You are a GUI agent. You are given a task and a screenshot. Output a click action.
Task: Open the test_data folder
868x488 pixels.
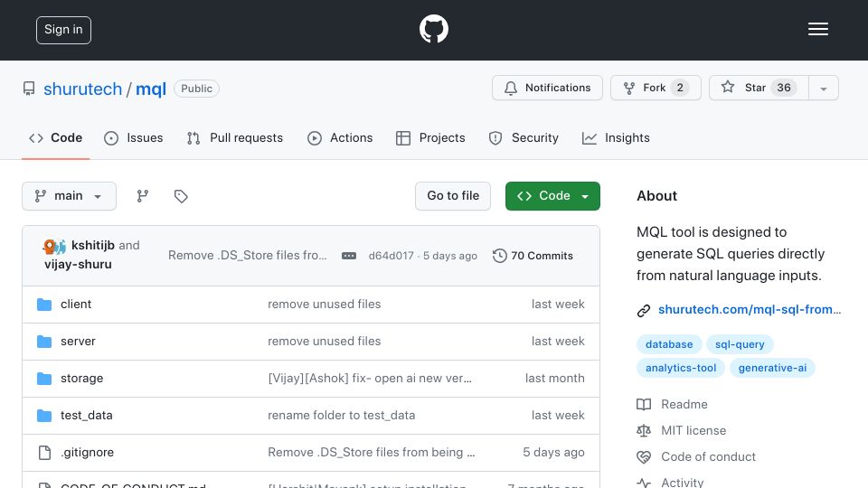pyautogui.click(x=87, y=415)
